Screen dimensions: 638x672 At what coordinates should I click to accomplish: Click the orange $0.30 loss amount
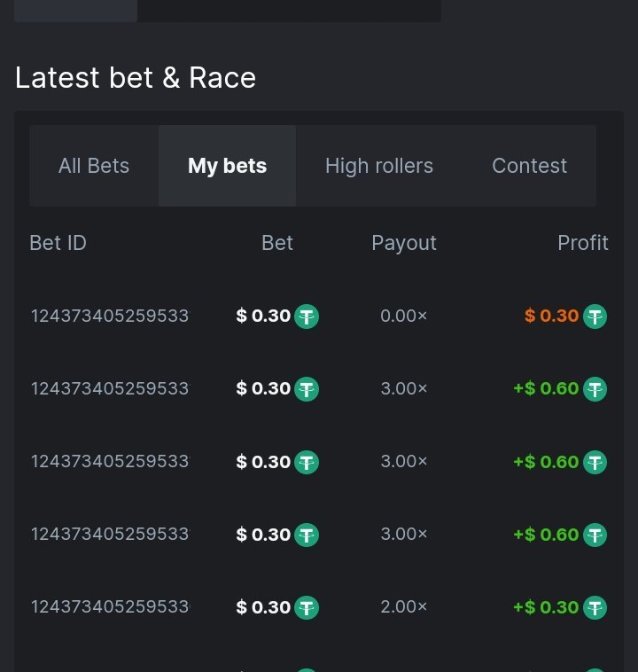coord(551,316)
